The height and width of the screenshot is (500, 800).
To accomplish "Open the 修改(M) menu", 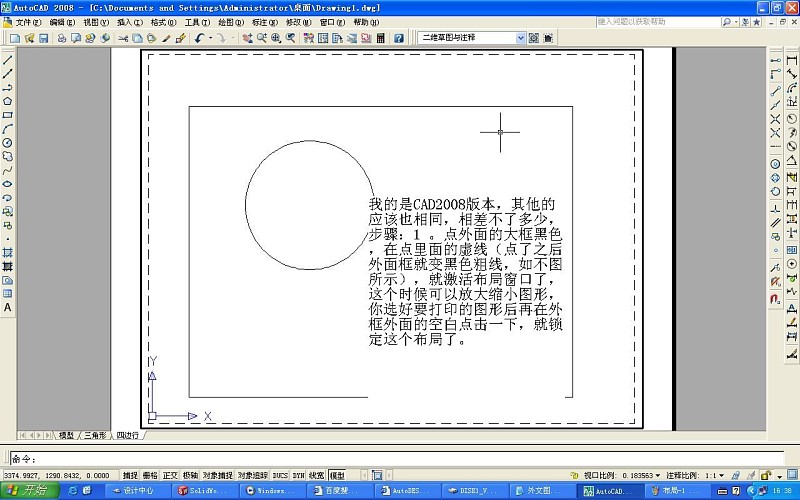I will point(298,22).
